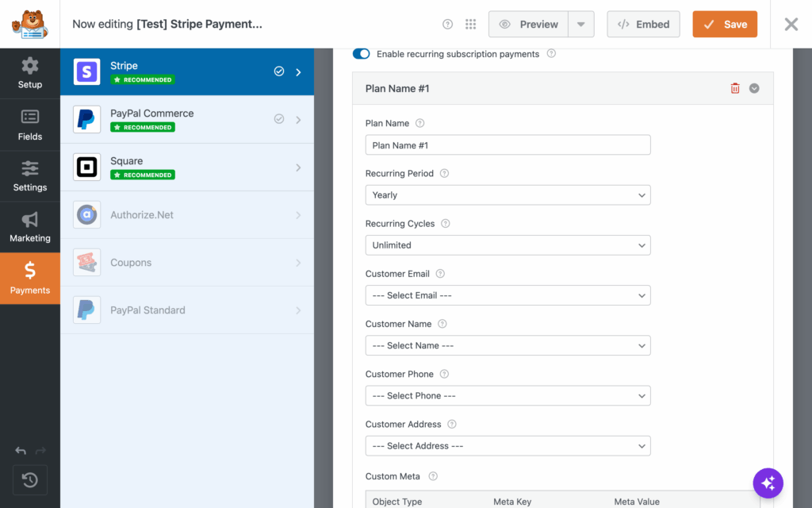Image resolution: width=812 pixels, height=508 pixels.
Task: Select PayPal Standard provider
Action: 187,310
